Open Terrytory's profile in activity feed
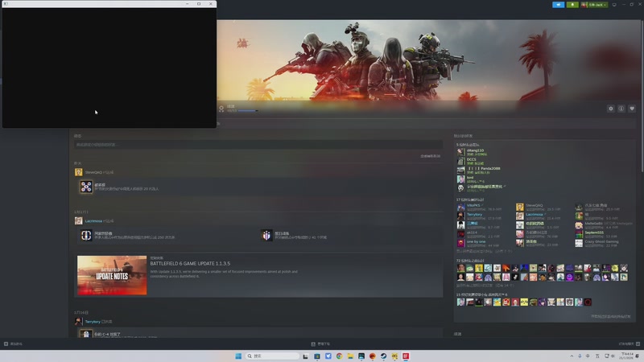The width and height of the screenshot is (644, 362). pos(93,322)
